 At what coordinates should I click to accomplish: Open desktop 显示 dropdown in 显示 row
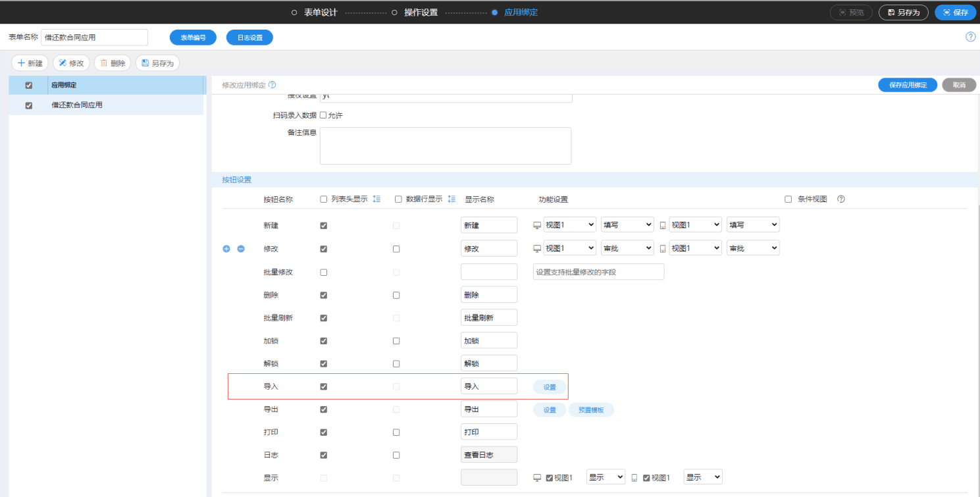click(x=606, y=477)
